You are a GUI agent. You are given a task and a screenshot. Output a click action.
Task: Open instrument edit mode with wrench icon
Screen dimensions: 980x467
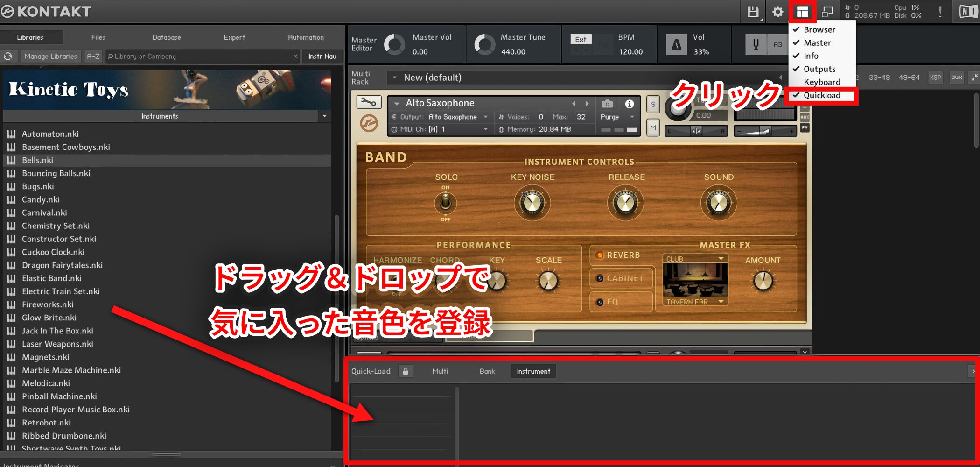[369, 102]
